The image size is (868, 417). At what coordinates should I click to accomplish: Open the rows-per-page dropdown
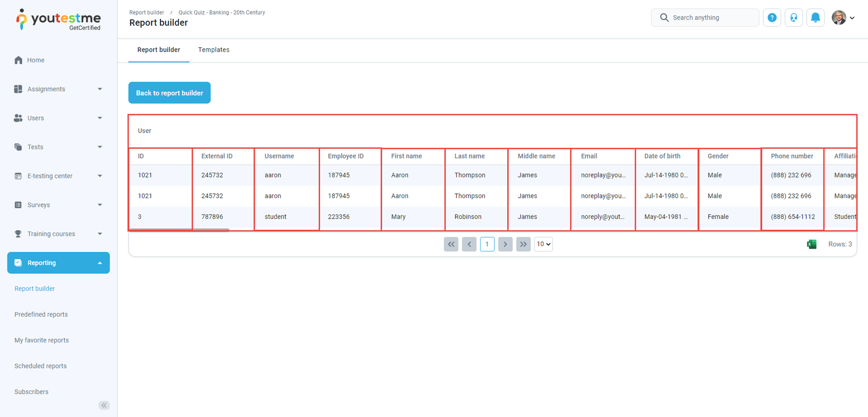coord(544,244)
